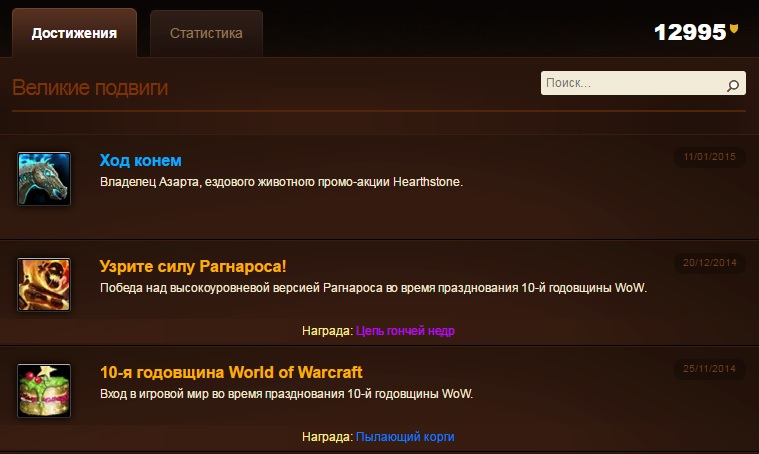Image resolution: width=759 pixels, height=454 pixels.
Task: Follow the Цепь гончей недр reward link
Action: pos(405,331)
